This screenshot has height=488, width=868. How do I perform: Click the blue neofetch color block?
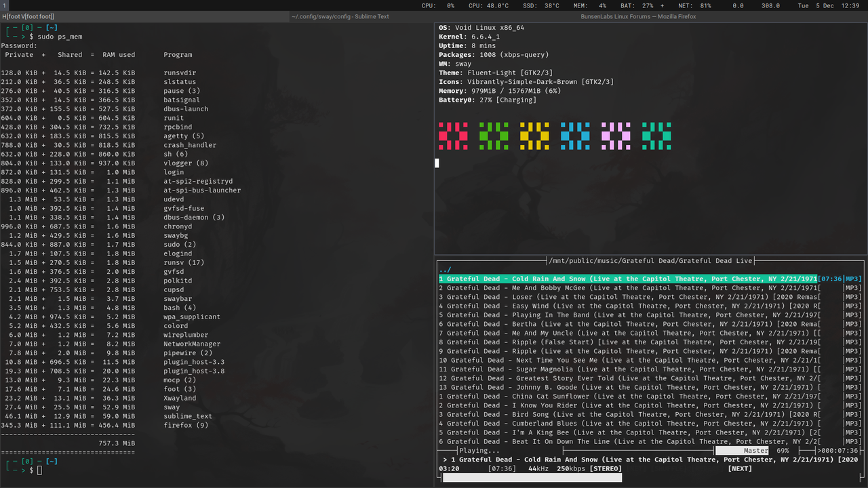[x=575, y=136]
